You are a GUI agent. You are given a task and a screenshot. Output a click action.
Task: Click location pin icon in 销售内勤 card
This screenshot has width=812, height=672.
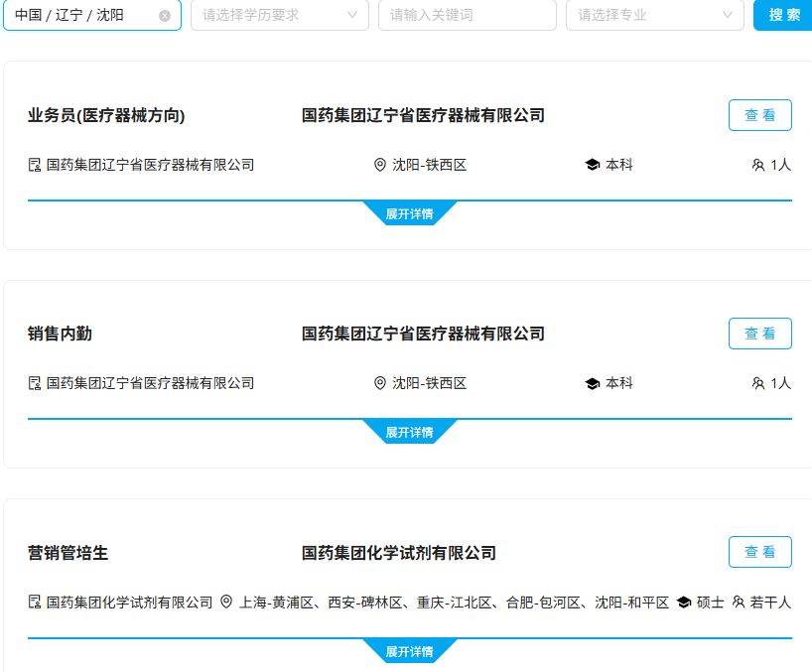[x=379, y=383]
